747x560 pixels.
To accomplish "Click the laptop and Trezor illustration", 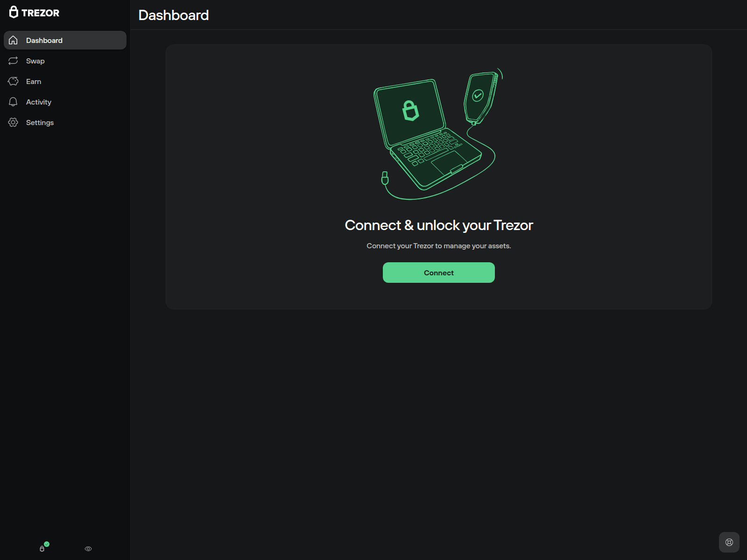I will (x=438, y=134).
